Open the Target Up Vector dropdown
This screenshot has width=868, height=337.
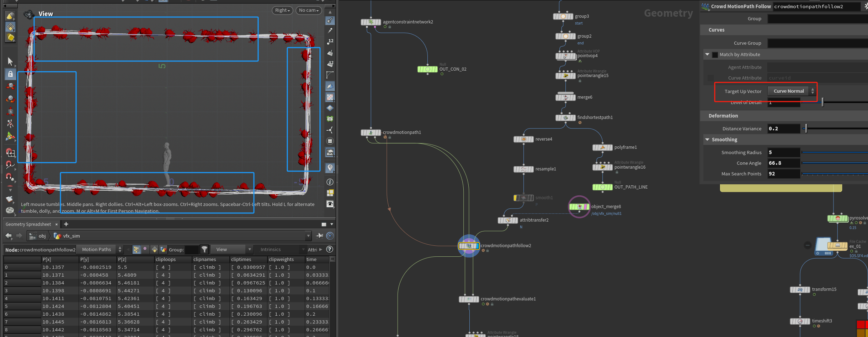tap(792, 91)
